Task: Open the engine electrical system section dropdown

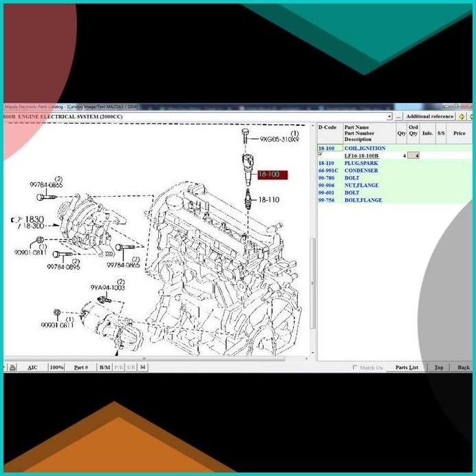Action: coord(389,117)
